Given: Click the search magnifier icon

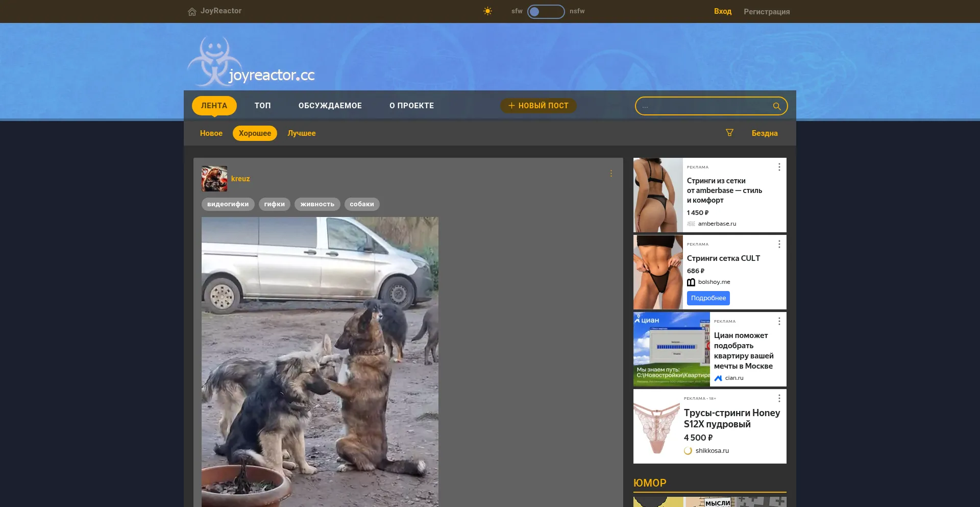Looking at the screenshot, I should [x=776, y=106].
